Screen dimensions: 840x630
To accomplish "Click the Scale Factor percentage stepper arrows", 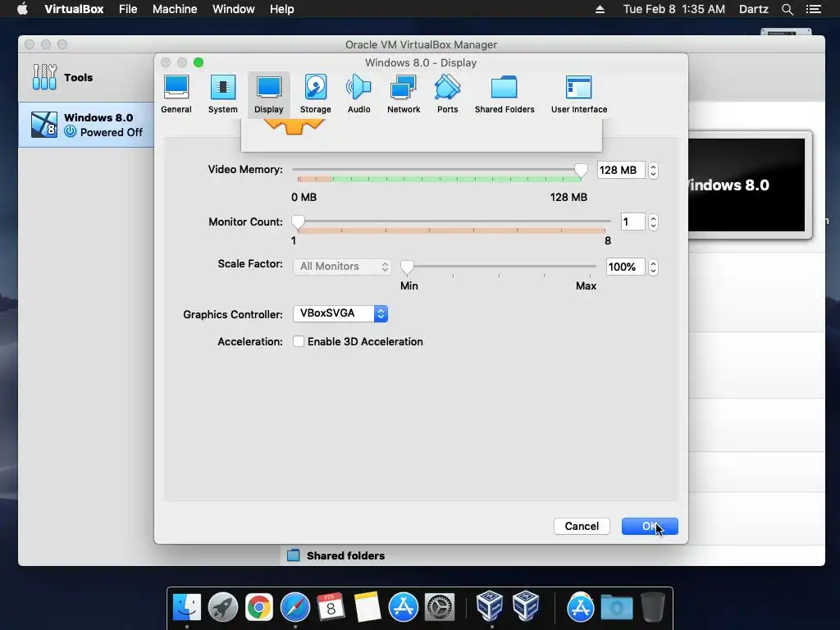I will point(653,267).
